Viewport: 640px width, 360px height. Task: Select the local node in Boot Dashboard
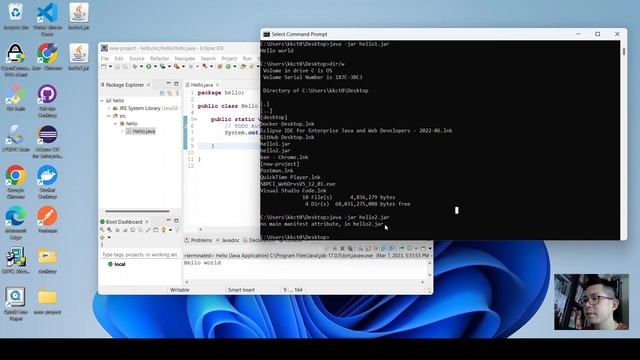pos(117,264)
